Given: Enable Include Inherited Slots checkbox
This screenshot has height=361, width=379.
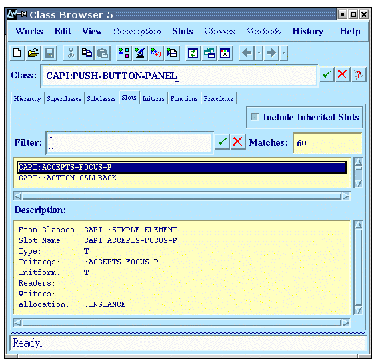Looking at the screenshot, I should (x=255, y=117).
